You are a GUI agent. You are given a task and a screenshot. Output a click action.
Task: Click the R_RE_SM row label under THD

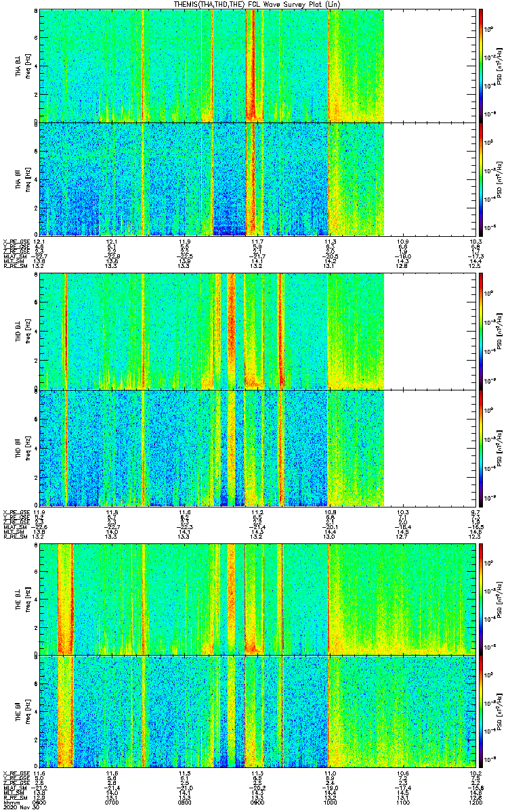coord(13,537)
